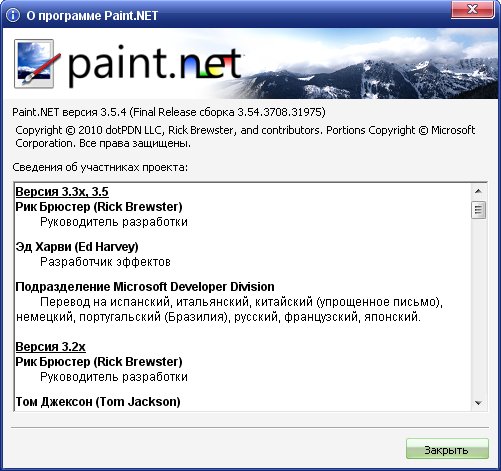The width and height of the screenshot is (501, 471).
Task: Click 'Руководитель разработки' under Версия 3.2x
Action: (x=114, y=377)
